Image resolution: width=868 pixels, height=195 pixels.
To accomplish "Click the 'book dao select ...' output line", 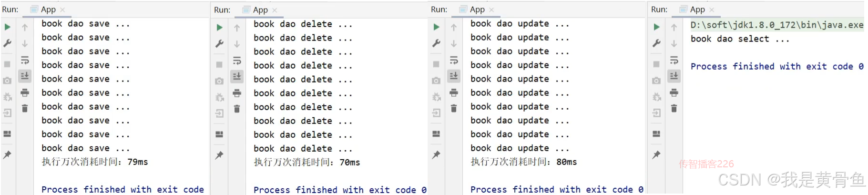I will click(x=740, y=39).
